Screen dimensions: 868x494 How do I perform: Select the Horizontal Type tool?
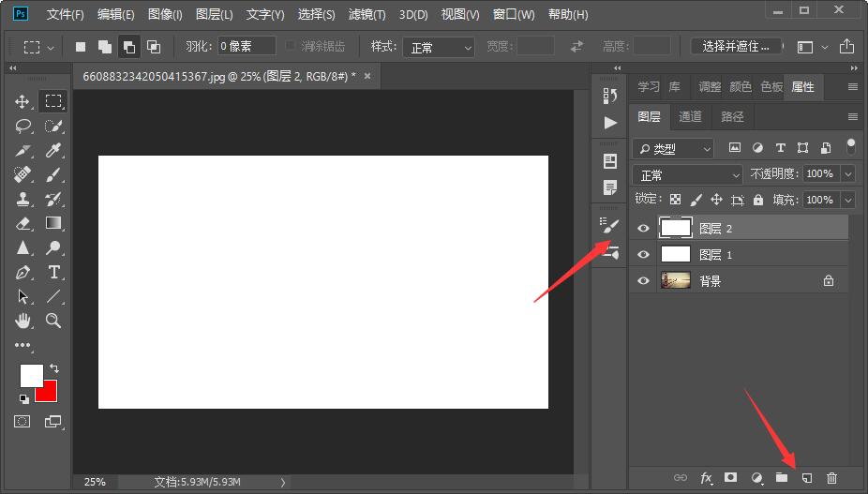coord(53,272)
